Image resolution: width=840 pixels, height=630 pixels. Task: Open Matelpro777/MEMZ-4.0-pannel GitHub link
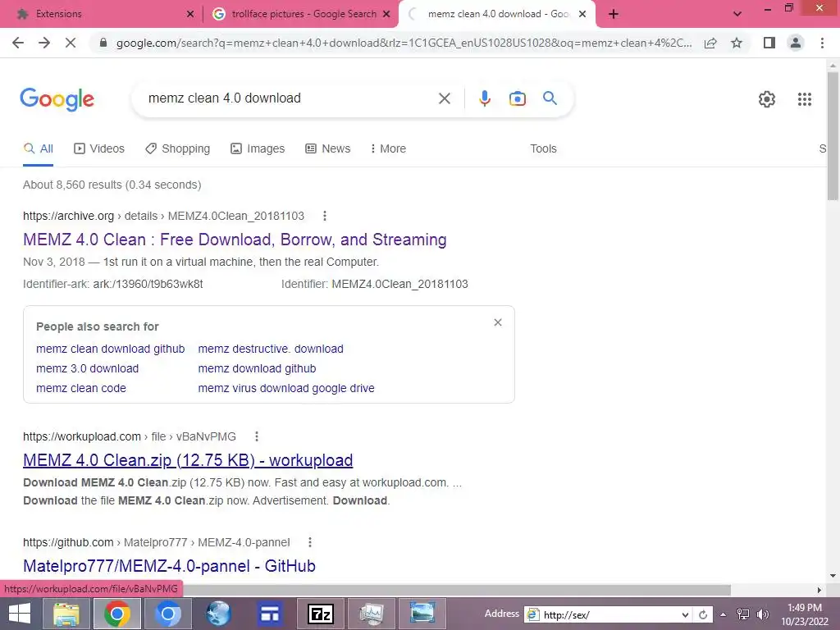169,566
